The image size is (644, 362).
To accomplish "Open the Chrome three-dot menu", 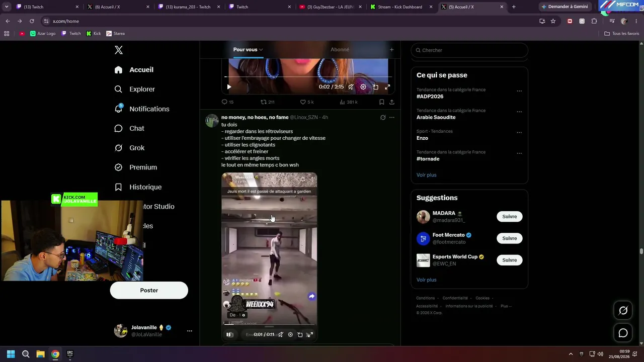I will pyautogui.click(x=636, y=21).
